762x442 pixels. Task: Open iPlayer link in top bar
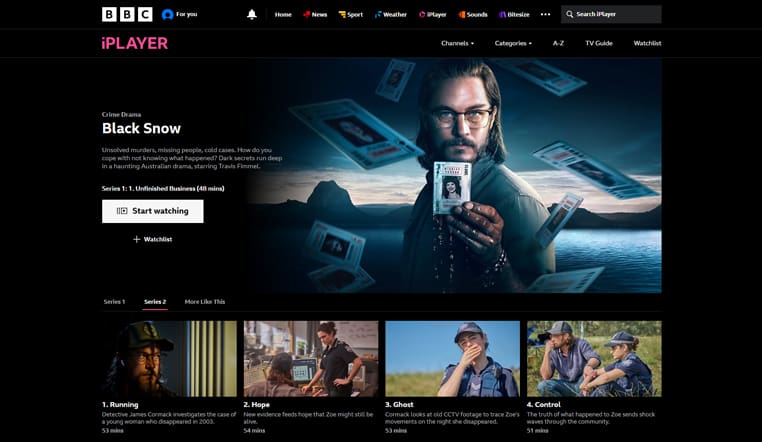(433, 15)
